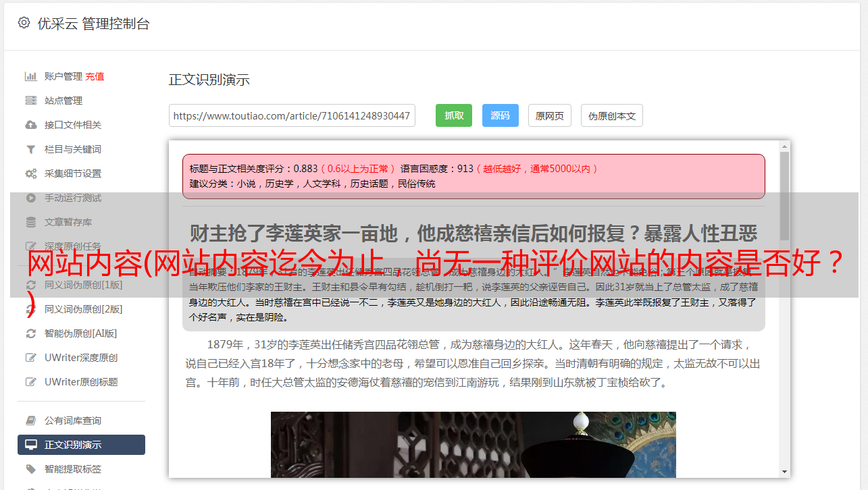Image resolution: width=868 pixels, height=490 pixels.
Task: Click the 同义词伪原创[2版] refresh icon
Action: 30,309
